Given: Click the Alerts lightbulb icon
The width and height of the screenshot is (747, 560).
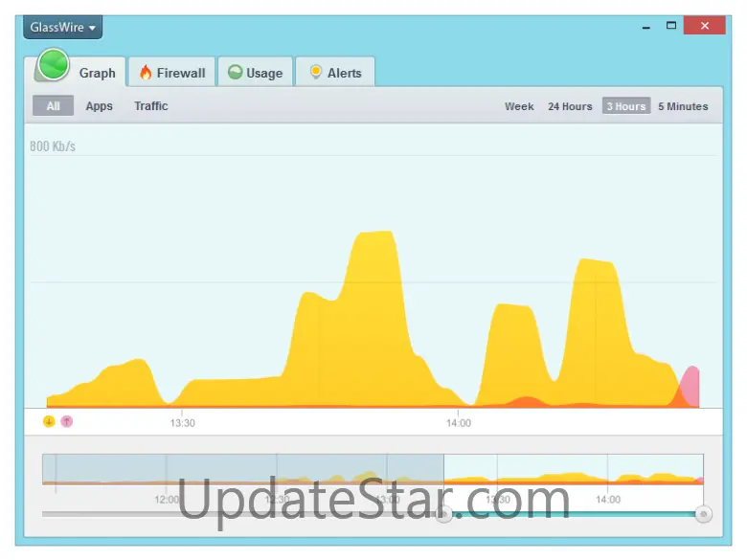Looking at the screenshot, I should pos(315,72).
